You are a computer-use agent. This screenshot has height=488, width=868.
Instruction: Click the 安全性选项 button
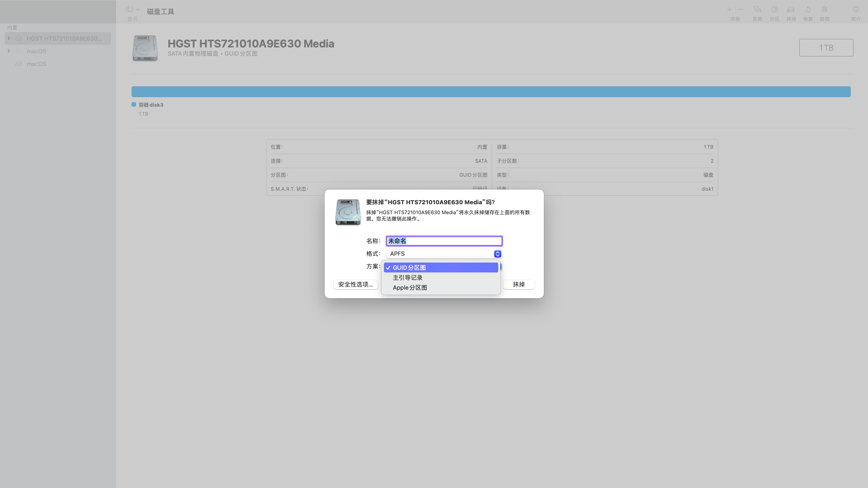click(355, 285)
